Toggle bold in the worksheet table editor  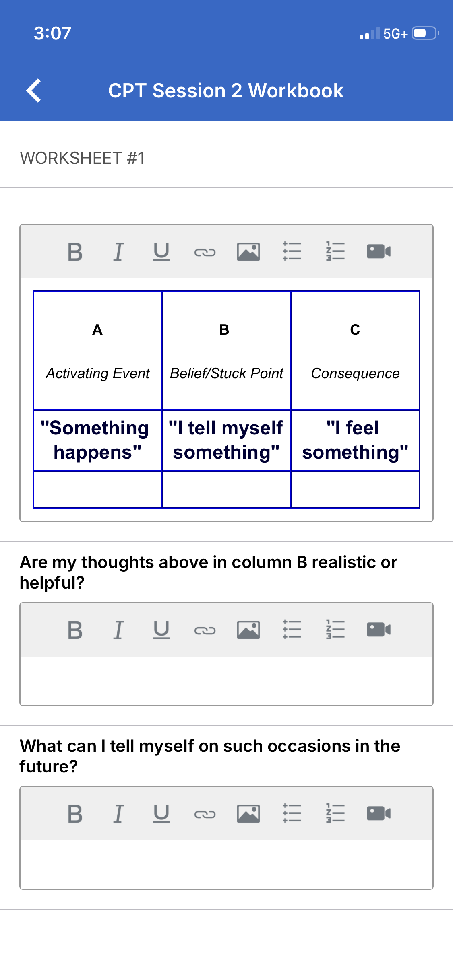tap(75, 252)
